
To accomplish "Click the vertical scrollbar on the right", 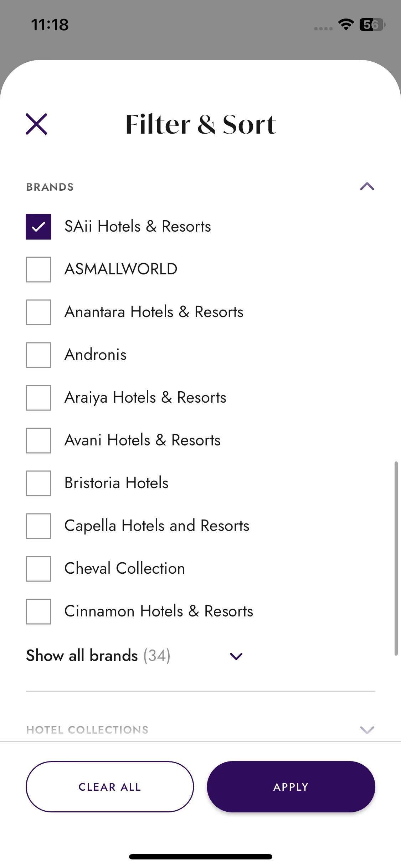I will click(x=396, y=558).
